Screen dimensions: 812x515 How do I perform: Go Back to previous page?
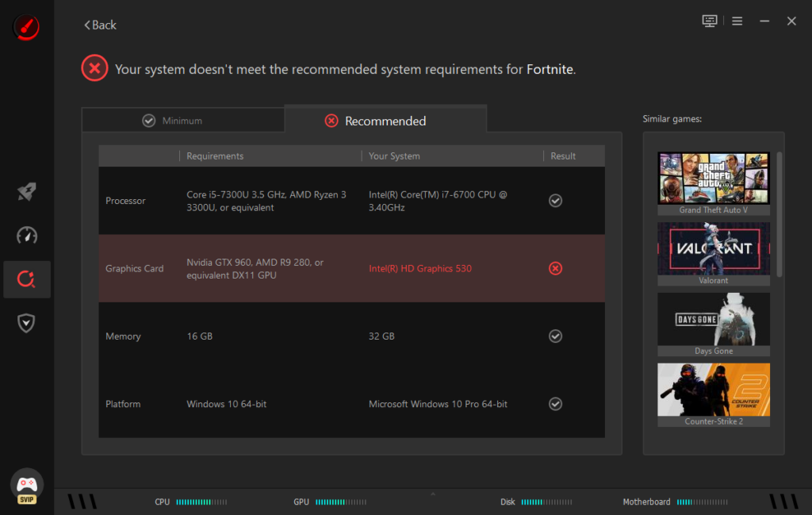(x=101, y=25)
